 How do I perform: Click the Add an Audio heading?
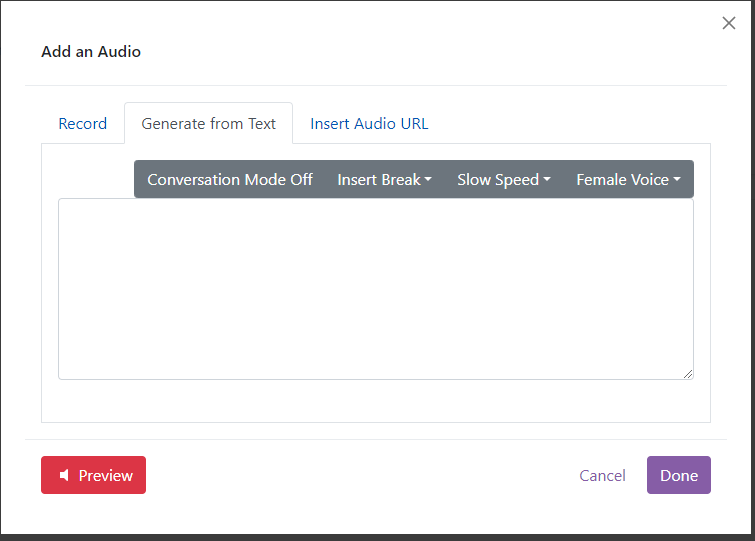point(91,52)
